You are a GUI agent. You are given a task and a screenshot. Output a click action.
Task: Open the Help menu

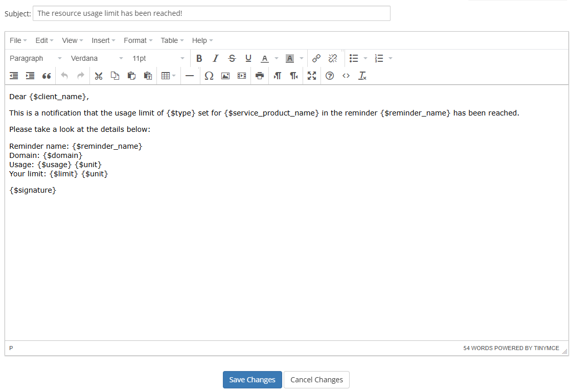pyautogui.click(x=202, y=40)
